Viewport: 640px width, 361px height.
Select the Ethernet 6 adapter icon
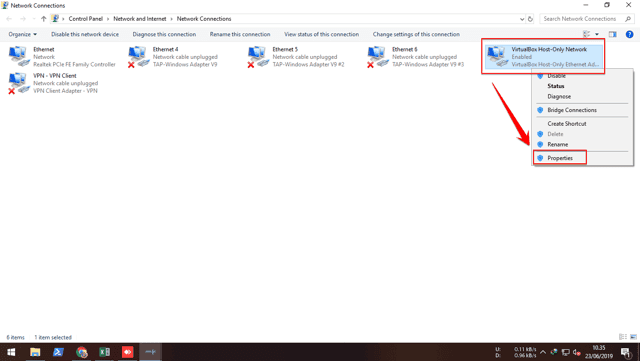coord(377,57)
